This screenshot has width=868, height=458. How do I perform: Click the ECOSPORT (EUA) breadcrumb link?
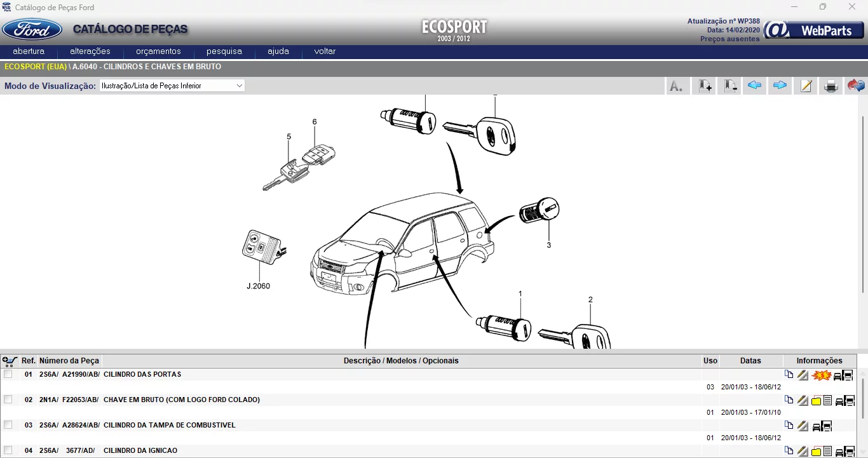35,66
